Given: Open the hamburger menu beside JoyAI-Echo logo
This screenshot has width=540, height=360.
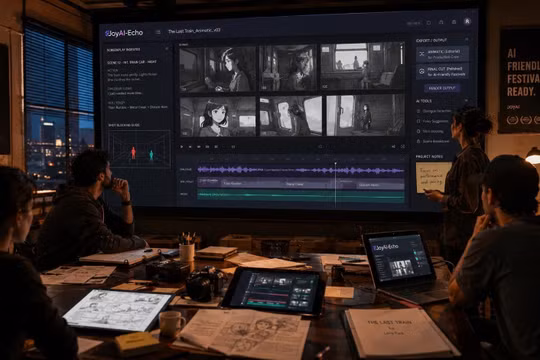Looking at the screenshot, I should [158, 32].
